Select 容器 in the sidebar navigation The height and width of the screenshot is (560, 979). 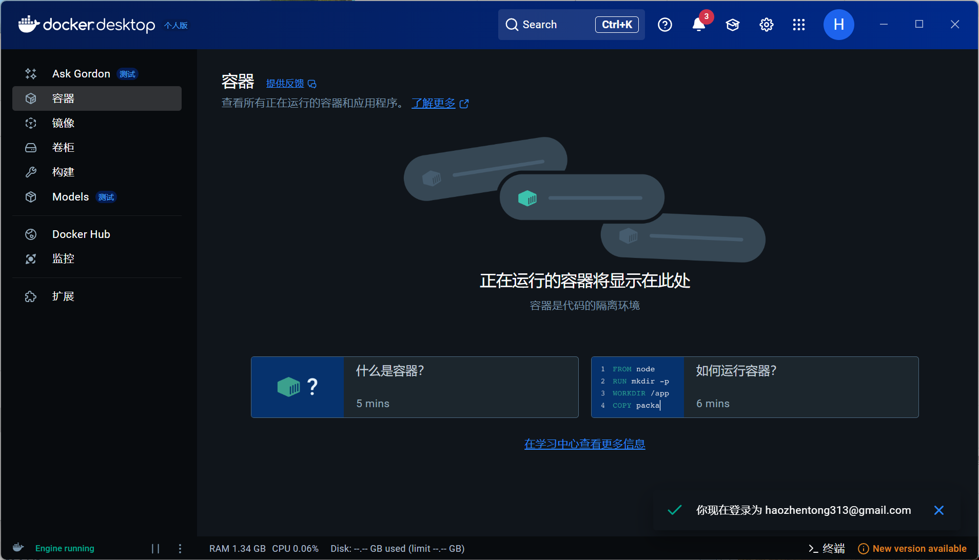coord(63,98)
